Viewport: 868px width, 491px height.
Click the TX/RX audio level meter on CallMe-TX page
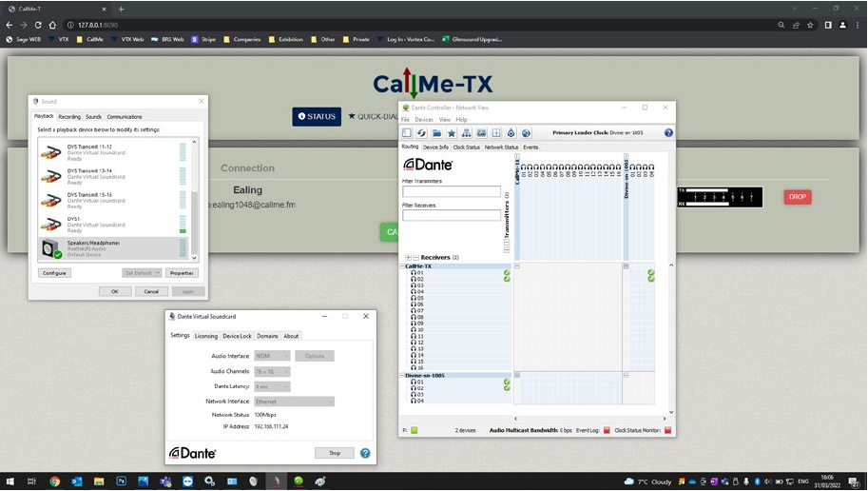720,197
